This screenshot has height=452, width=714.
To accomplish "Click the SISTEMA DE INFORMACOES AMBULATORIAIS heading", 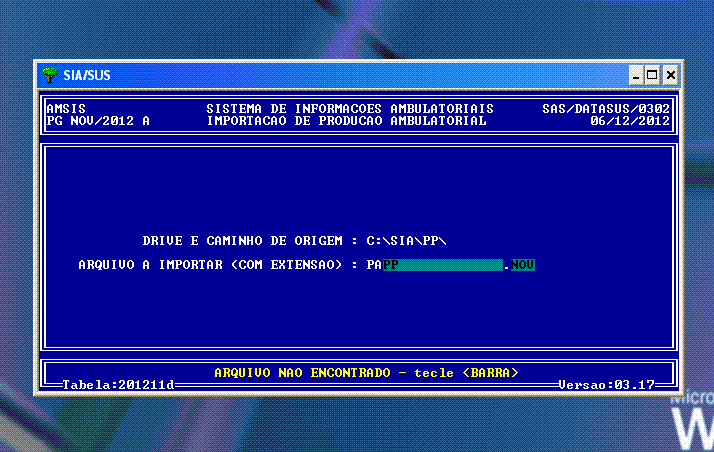I will point(349,108).
